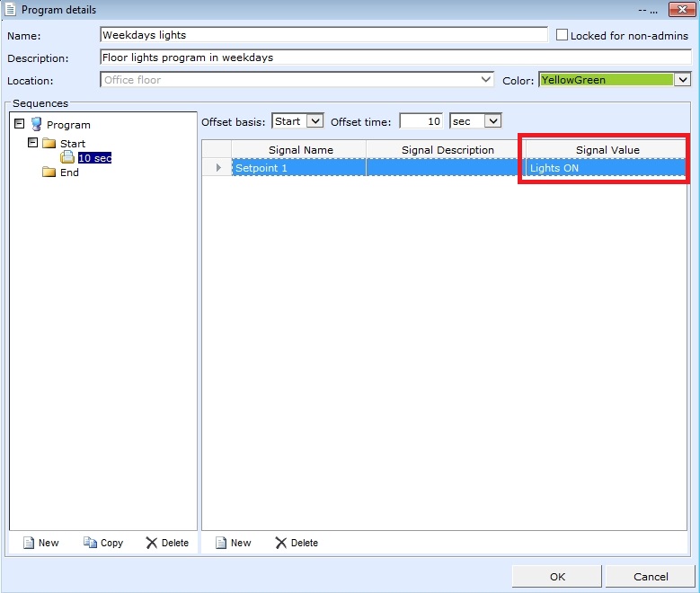Click the Signal Name column header
The width and height of the screenshot is (700, 593).
tap(300, 150)
